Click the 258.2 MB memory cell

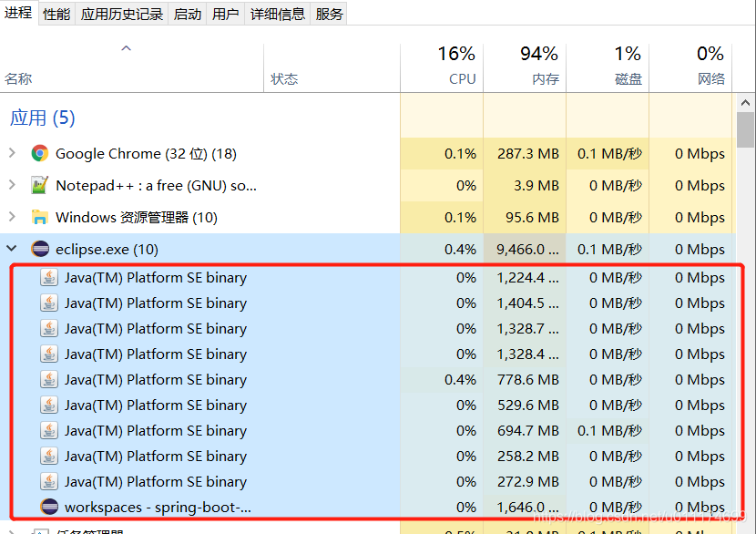(525, 457)
